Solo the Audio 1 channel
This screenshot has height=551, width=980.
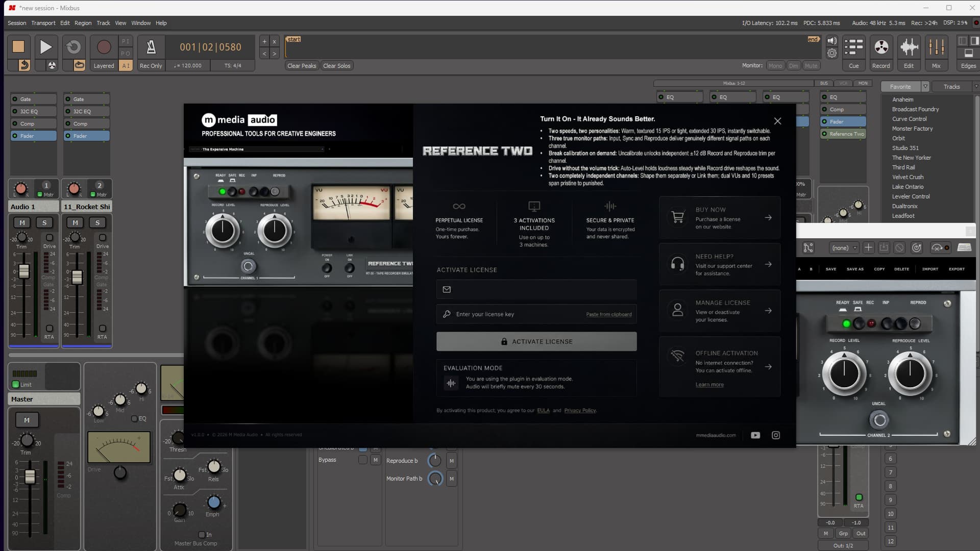(44, 222)
